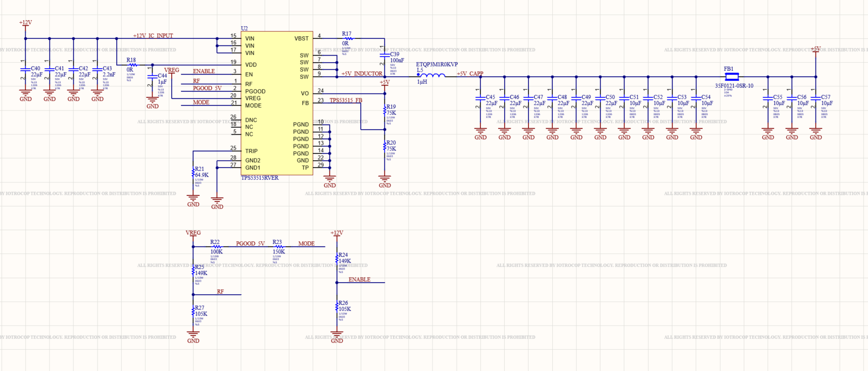
Task: Click the +5V_CAPP net label
Action: point(470,74)
